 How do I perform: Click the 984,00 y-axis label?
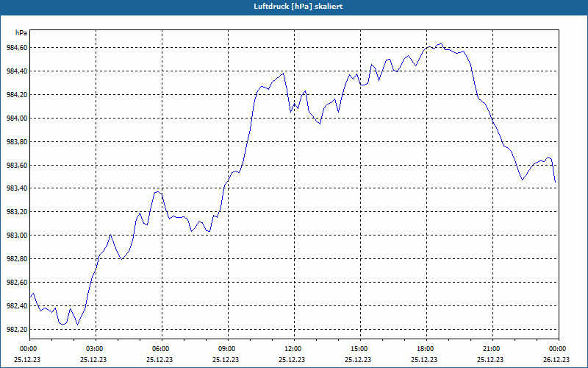point(17,118)
